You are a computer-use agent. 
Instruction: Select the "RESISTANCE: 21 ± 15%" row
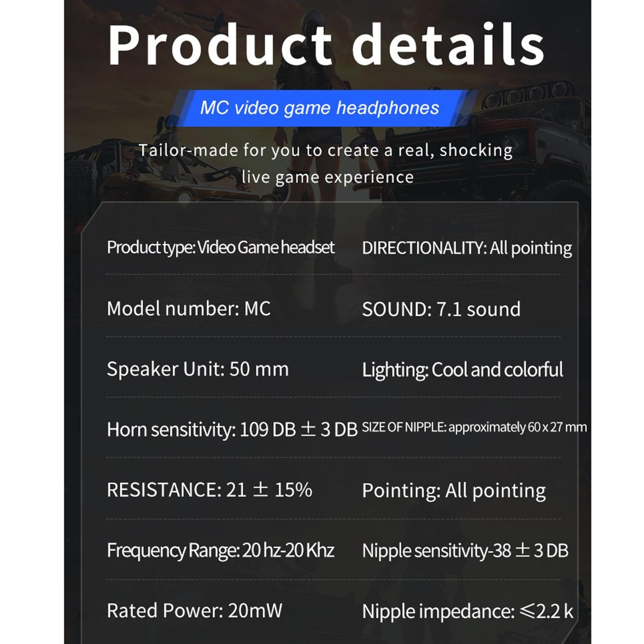(209, 490)
